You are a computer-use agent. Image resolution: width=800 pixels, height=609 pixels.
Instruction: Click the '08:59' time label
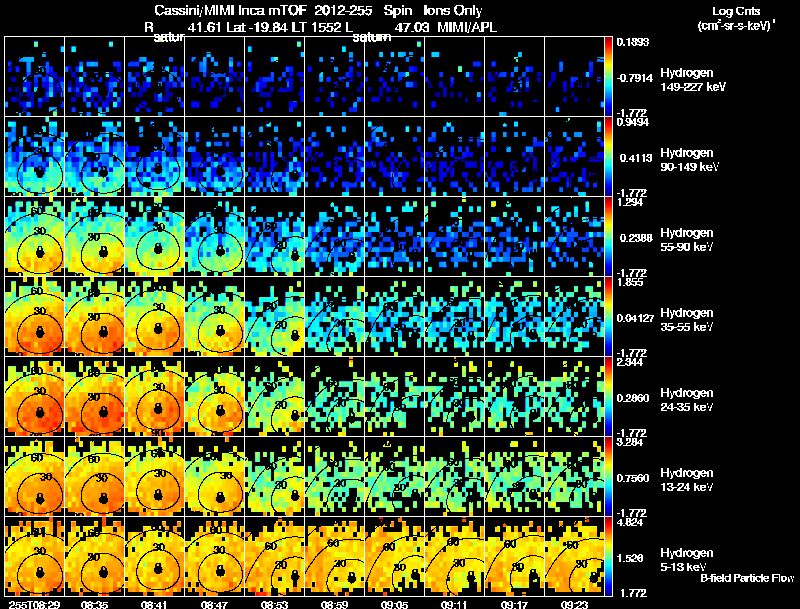tap(334, 604)
